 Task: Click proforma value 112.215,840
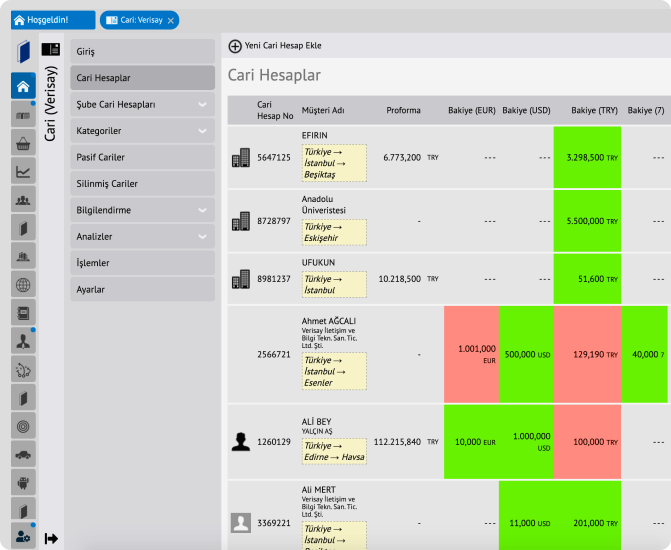(x=397, y=442)
